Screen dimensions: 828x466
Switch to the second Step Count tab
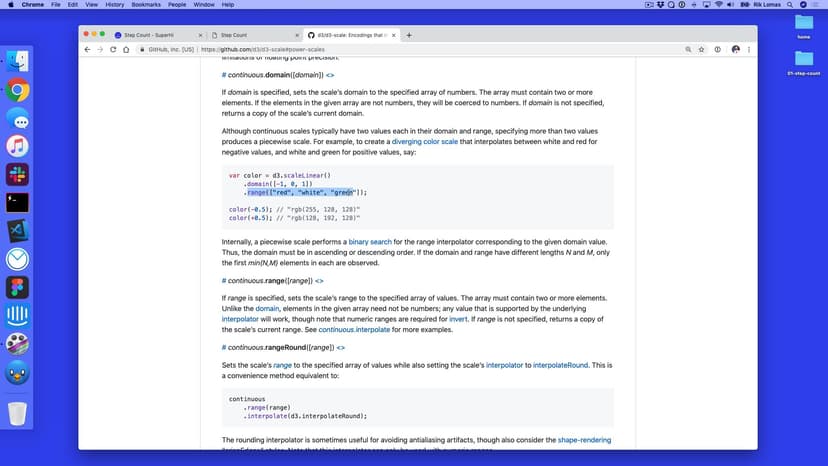pyautogui.click(x=246, y=35)
